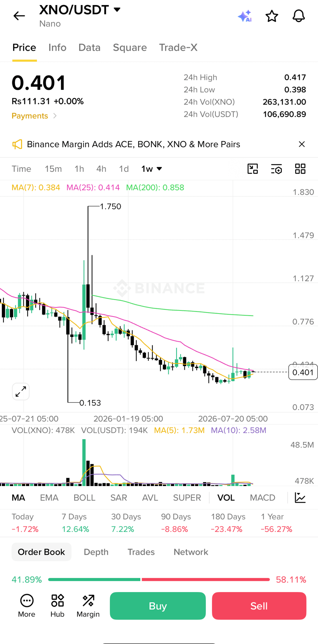
Task: Click the 1.750 high marker on chart
Action: pyautogui.click(x=110, y=207)
